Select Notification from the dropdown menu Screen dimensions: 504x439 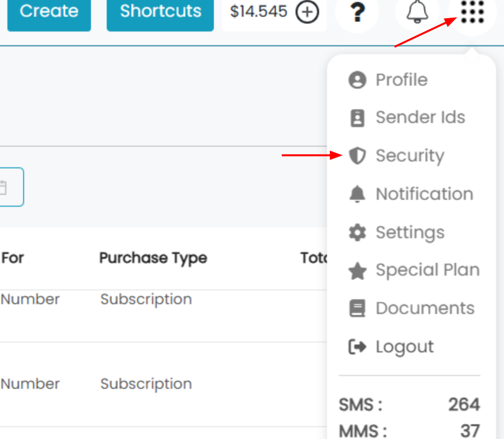pyautogui.click(x=411, y=194)
